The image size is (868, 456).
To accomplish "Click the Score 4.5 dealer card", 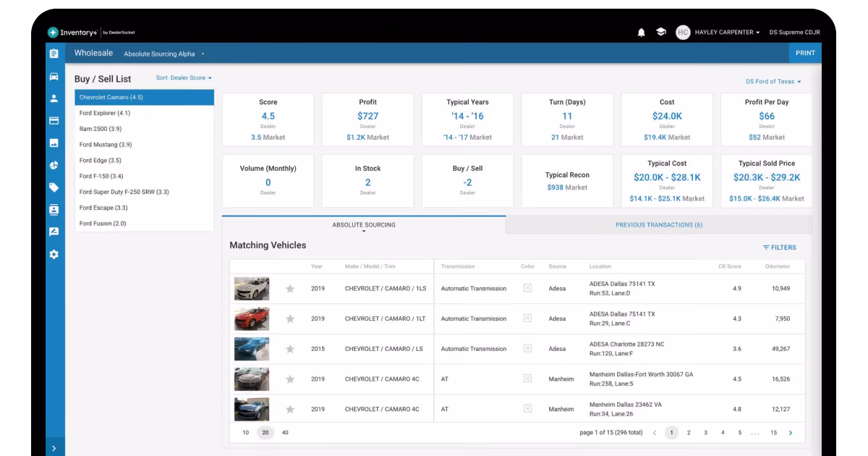I will tap(268, 119).
